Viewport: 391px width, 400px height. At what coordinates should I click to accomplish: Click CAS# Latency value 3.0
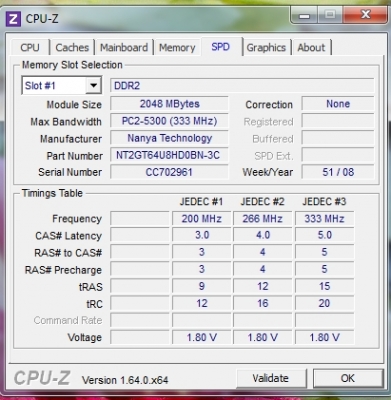click(x=201, y=235)
